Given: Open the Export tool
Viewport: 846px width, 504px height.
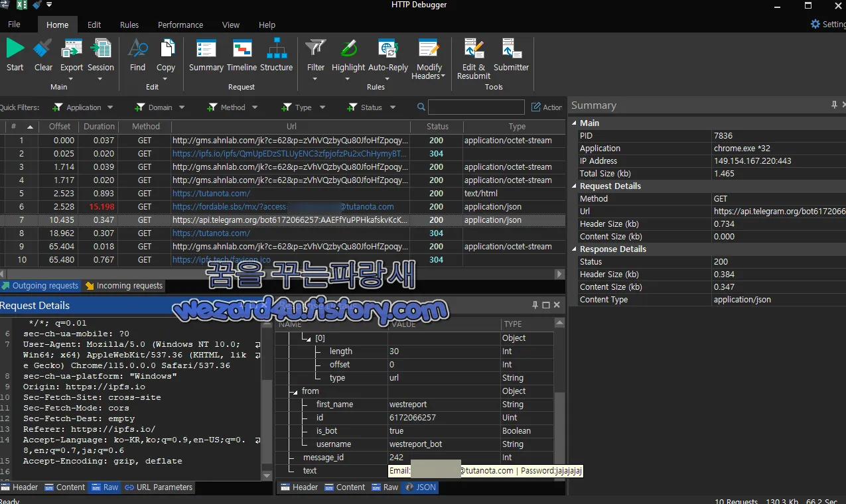Looking at the screenshot, I should (72, 60).
